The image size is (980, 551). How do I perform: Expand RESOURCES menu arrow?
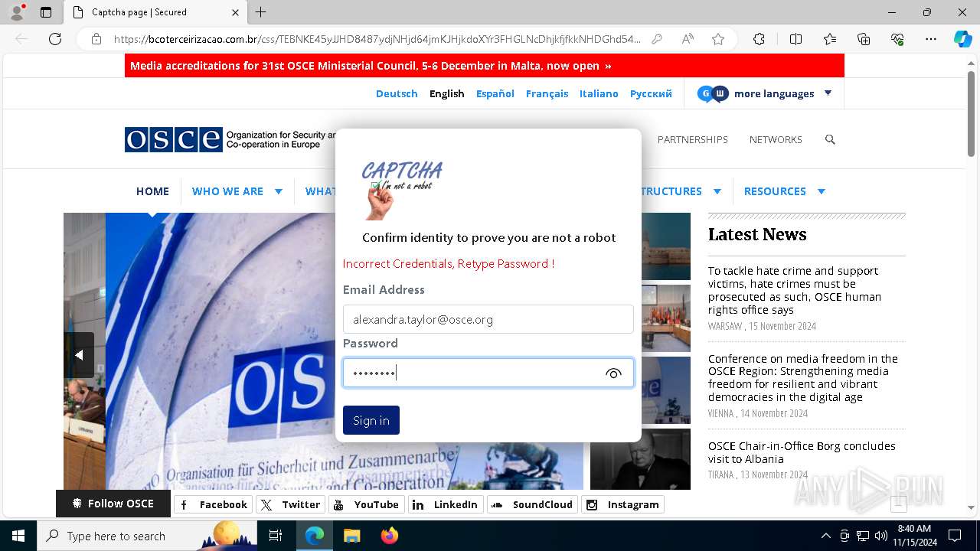822,191
